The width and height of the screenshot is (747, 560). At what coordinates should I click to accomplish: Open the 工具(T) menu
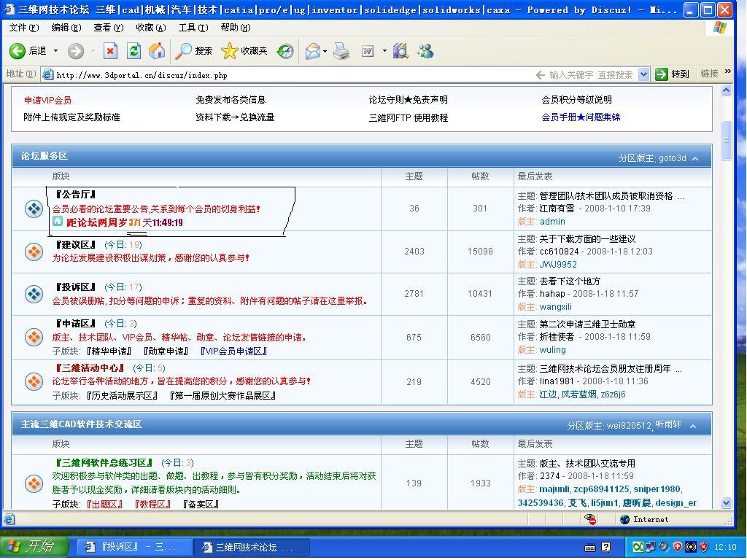point(193,28)
